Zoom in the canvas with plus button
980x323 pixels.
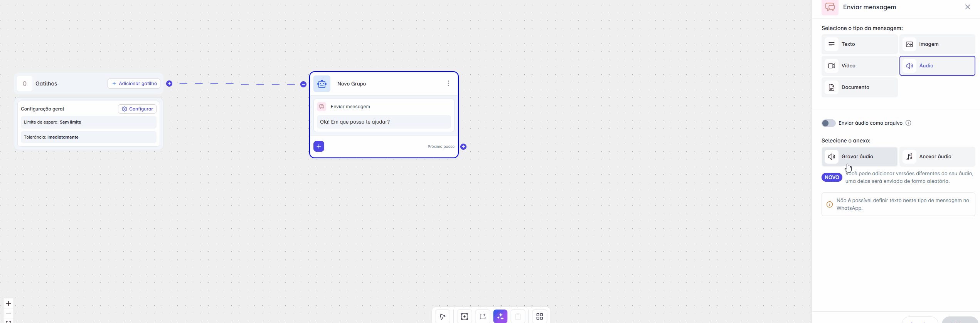point(8,303)
